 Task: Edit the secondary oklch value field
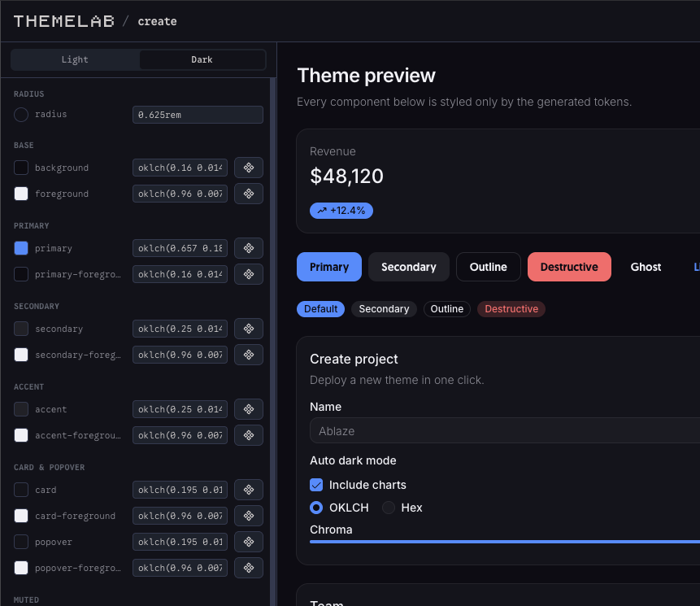pyautogui.click(x=180, y=329)
